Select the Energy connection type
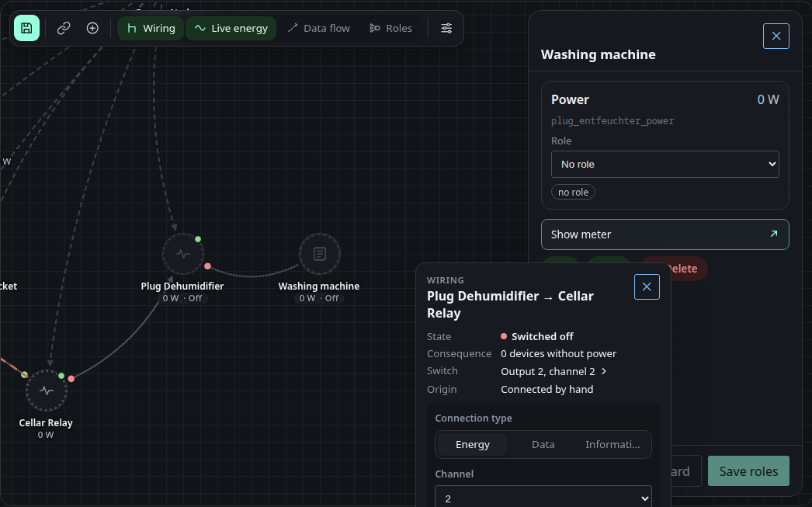 (472, 444)
